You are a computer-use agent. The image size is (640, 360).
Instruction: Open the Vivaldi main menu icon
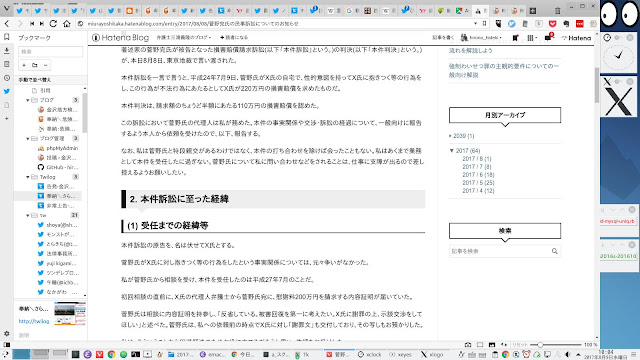point(6,9)
